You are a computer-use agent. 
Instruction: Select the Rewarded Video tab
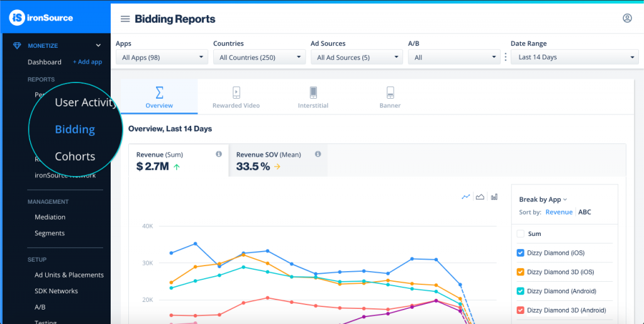coord(236,96)
